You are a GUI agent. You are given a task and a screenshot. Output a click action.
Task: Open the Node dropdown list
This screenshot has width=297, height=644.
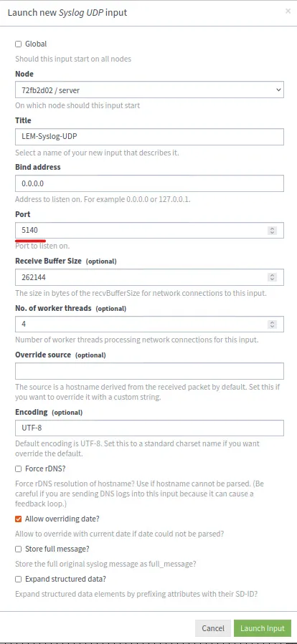pyautogui.click(x=149, y=90)
